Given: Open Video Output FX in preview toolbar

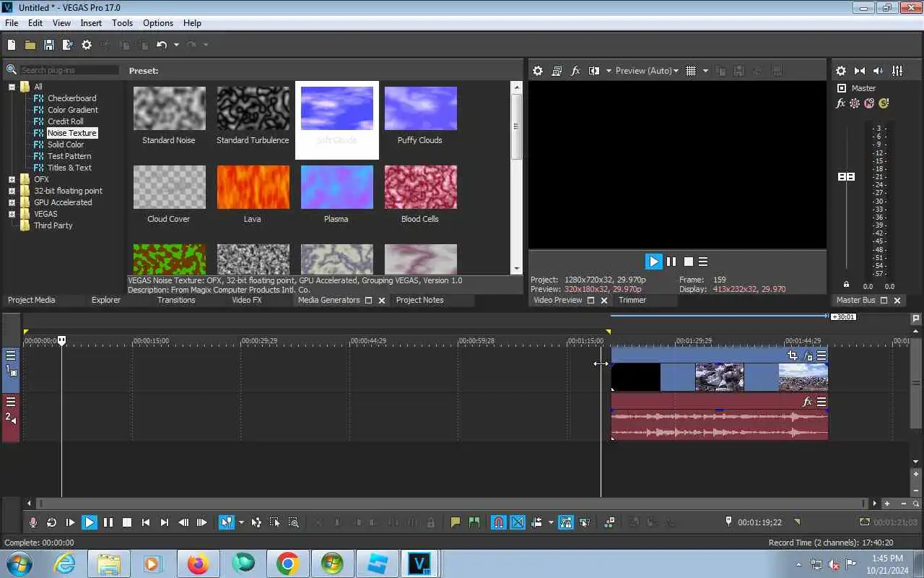Looking at the screenshot, I should (575, 71).
